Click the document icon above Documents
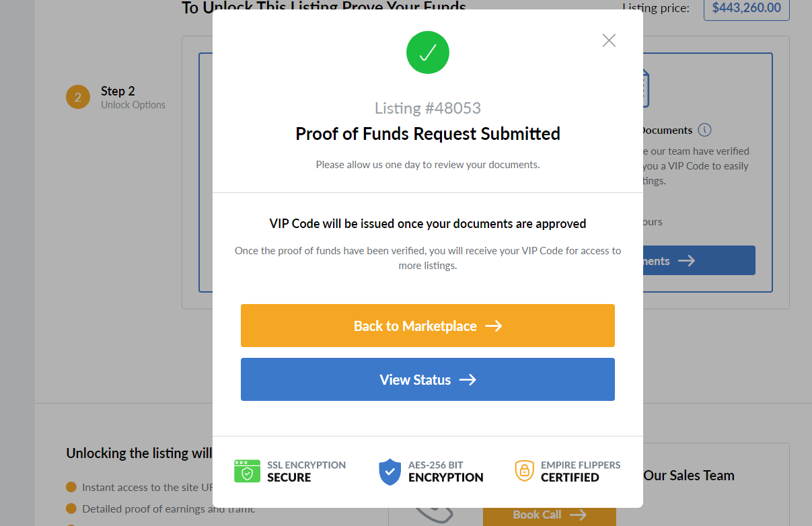Viewport: 812px width, 526px height. point(646,88)
